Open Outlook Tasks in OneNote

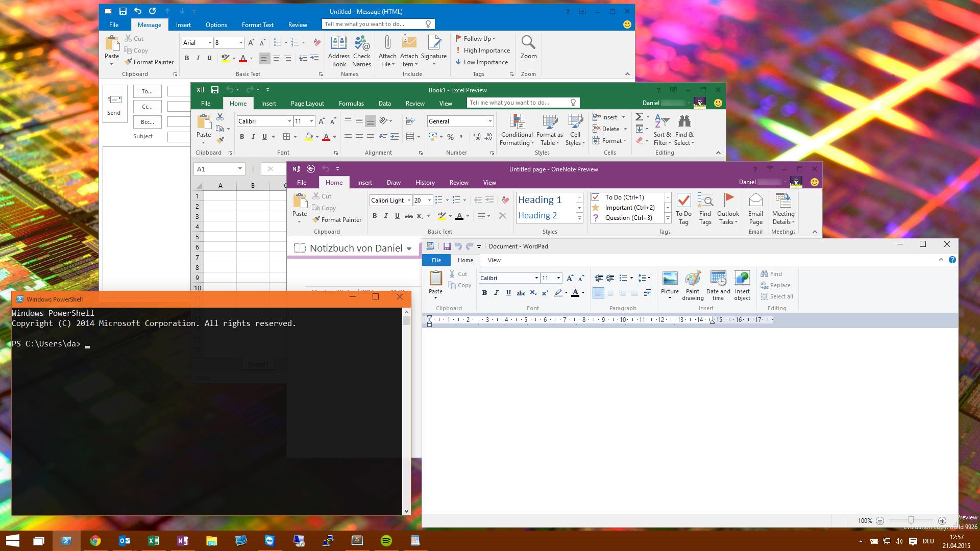(728, 209)
